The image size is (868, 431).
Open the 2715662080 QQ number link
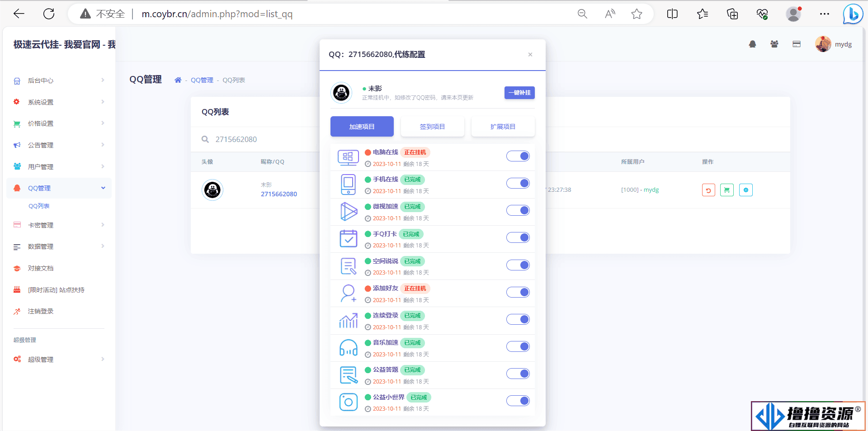279,194
